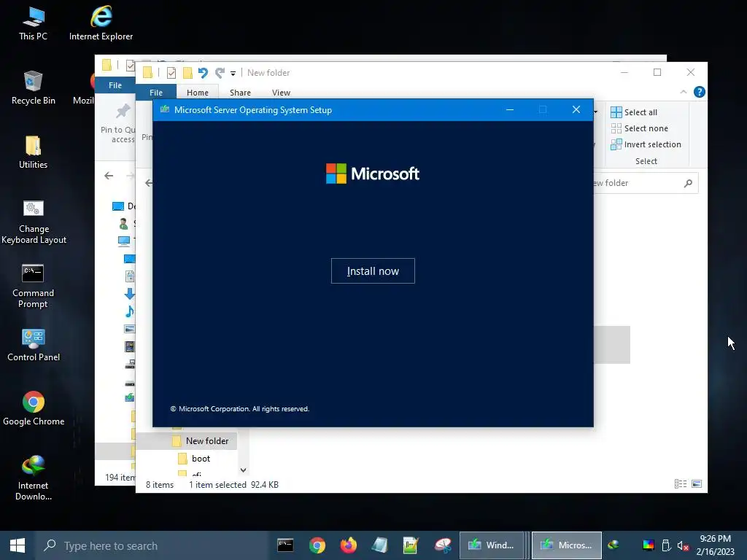This screenshot has width=747, height=560.
Task: Close the Microsoft Server Operating System Setup window
Action: pyautogui.click(x=576, y=109)
